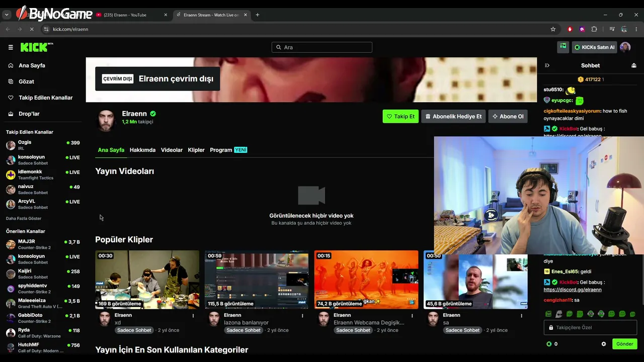The width and height of the screenshot is (644, 362).
Task: Open the Hakkımda tab
Action: 142,150
